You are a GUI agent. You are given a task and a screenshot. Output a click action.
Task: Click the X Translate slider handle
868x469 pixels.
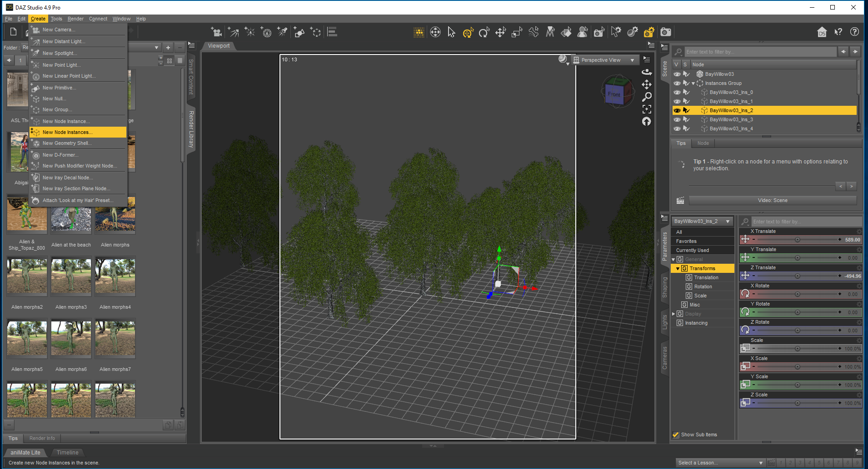coord(797,240)
